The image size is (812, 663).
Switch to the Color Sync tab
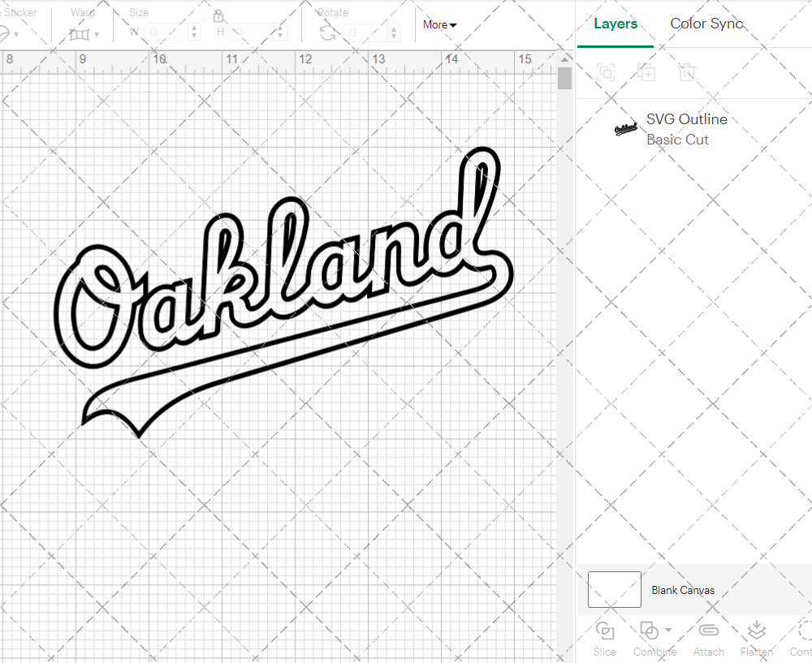[x=706, y=24]
